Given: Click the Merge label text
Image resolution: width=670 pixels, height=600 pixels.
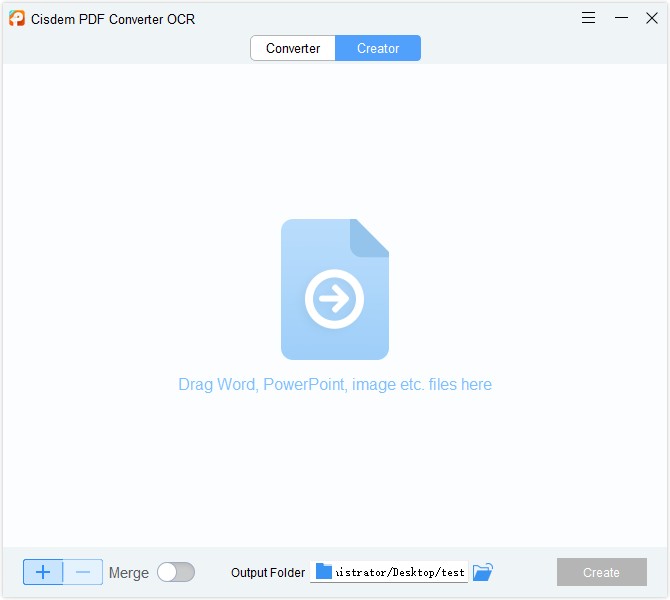Looking at the screenshot, I should [128, 573].
